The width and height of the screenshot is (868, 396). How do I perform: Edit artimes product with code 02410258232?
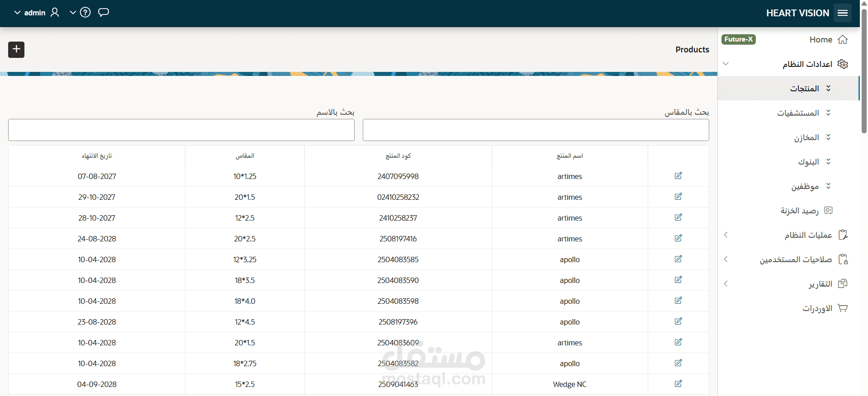click(x=678, y=197)
